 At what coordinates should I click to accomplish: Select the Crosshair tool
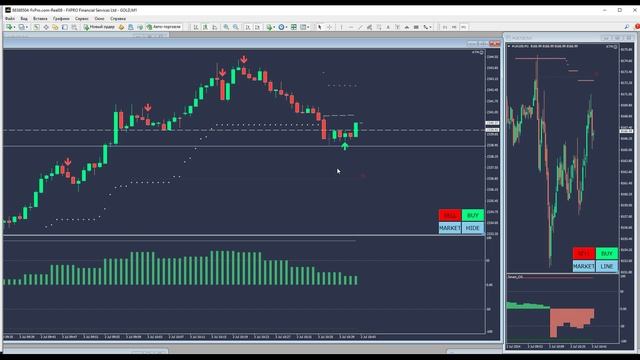pos(329,27)
